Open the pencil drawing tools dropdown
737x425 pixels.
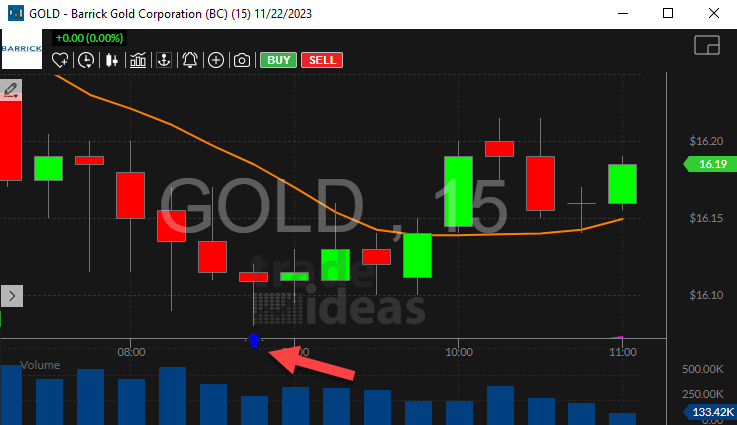pos(11,90)
